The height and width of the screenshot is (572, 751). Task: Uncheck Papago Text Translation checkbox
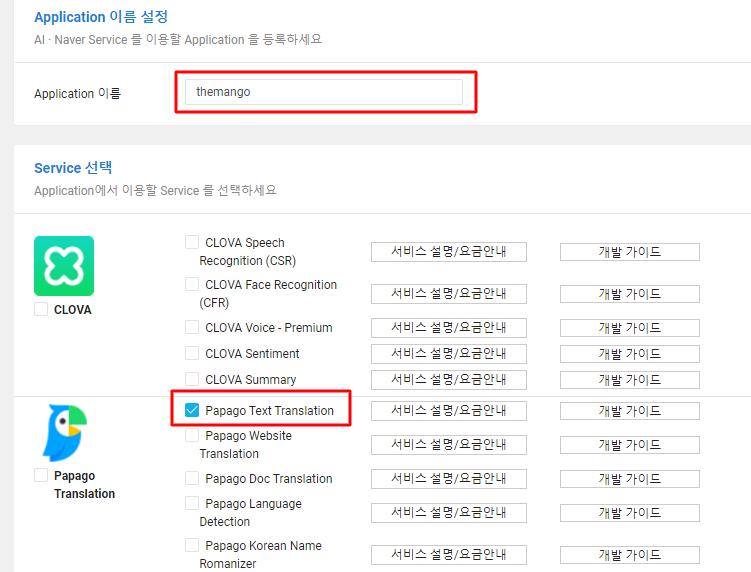(x=192, y=410)
